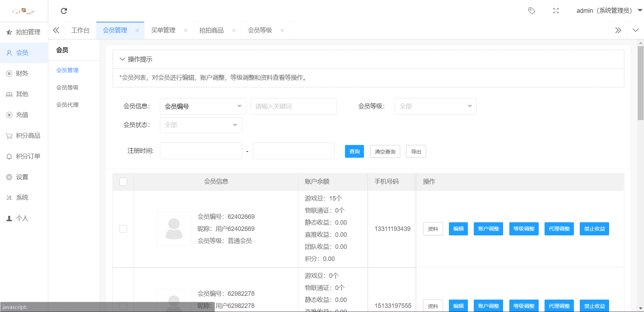The height and width of the screenshot is (312, 644).
Task: Open the tab options down-chevron
Action: click(635, 30)
